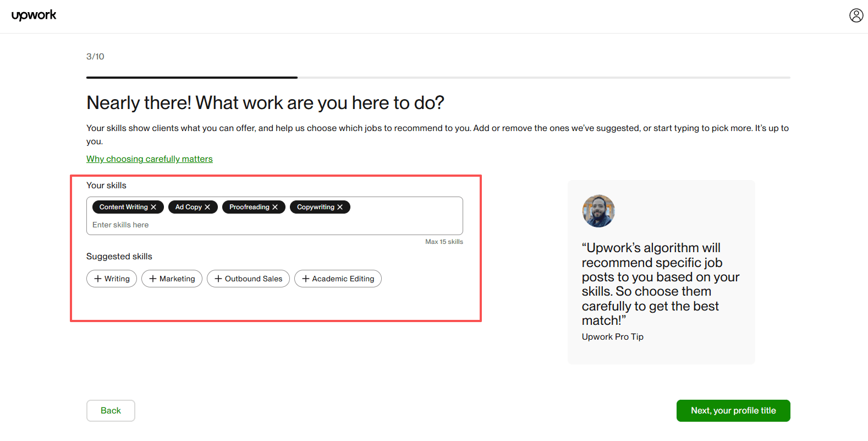Click the Pro Tip author photo
This screenshot has width=868, height=441.
coord(598,211)
